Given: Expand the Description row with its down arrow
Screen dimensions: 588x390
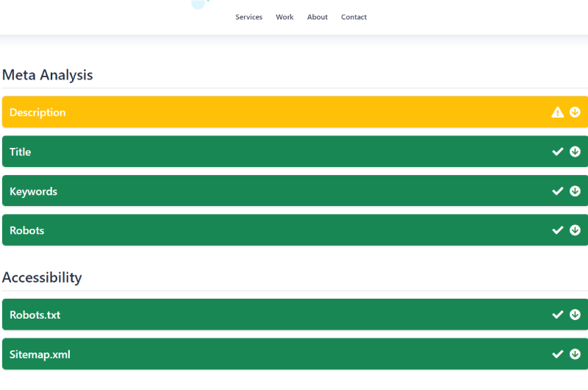Looking at the screenshot, I should (x=575, y=113).
